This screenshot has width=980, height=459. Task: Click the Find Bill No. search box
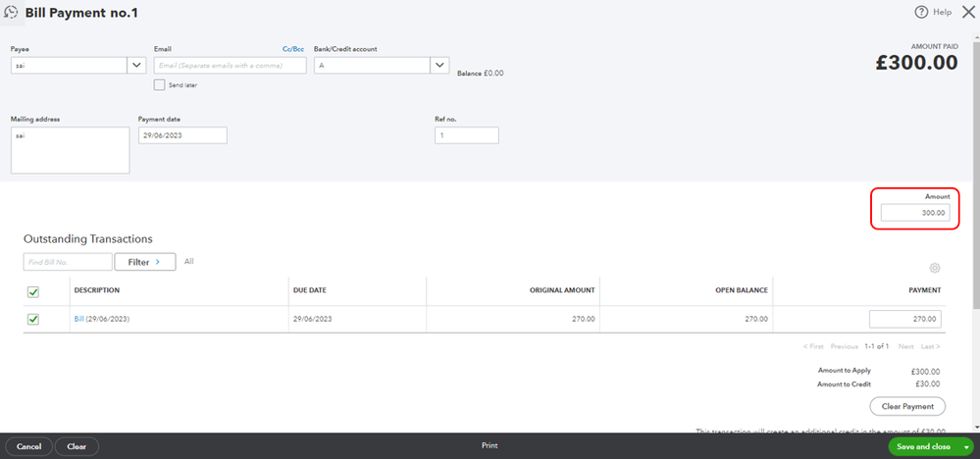click(x=68, y=262)
